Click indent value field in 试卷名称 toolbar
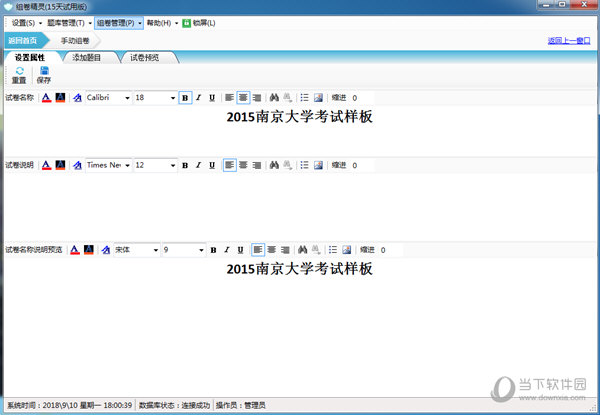This screenshot has width=600, height=415. pos(362,98)
